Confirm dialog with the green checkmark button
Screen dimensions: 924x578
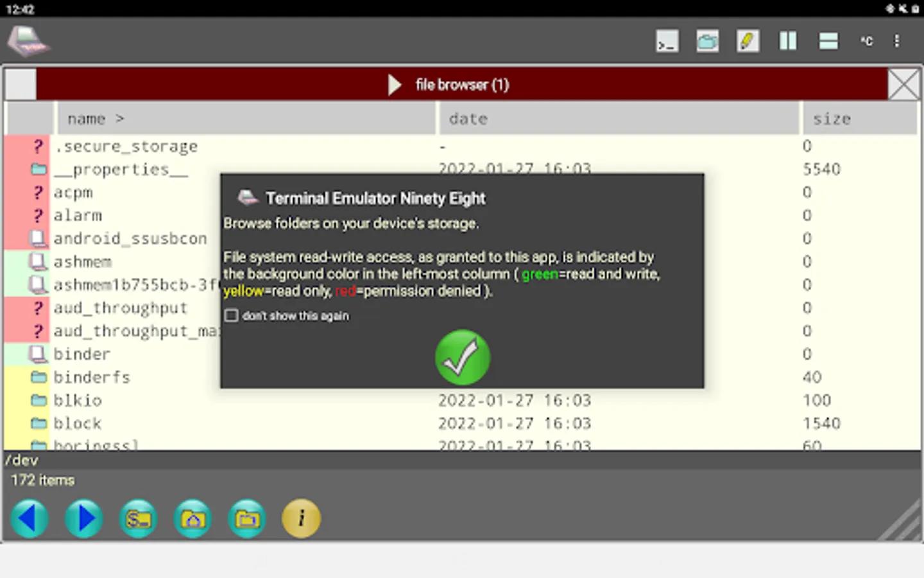[463, 357]
